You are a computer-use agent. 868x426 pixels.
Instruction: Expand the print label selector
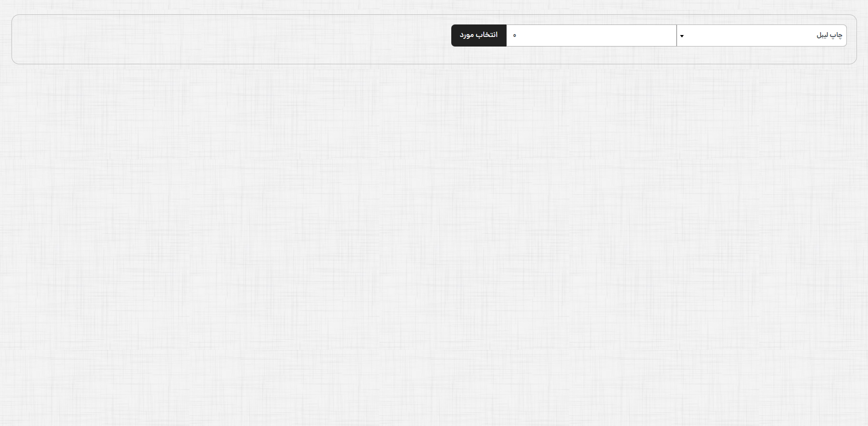(767, 35)
